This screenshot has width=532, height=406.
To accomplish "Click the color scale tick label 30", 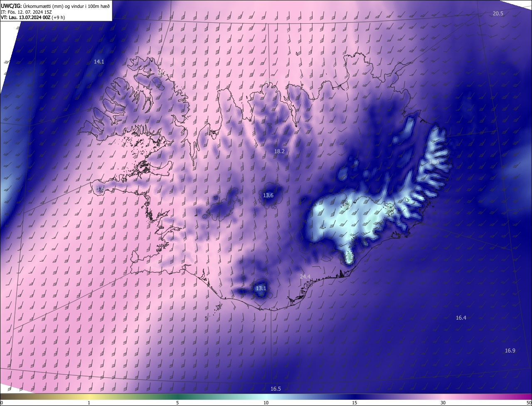I will pos(443,403).
